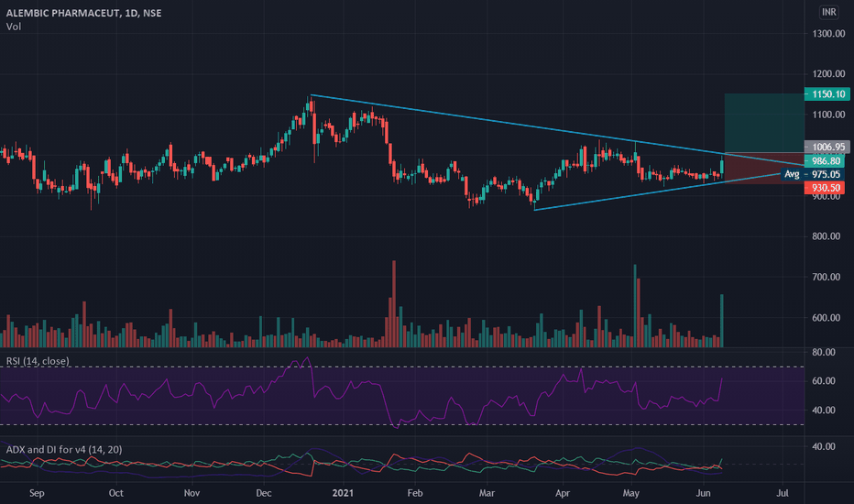Click the RSI 40.00 scale value
Screen dimensions: 854x504
(x=824, y=411)
